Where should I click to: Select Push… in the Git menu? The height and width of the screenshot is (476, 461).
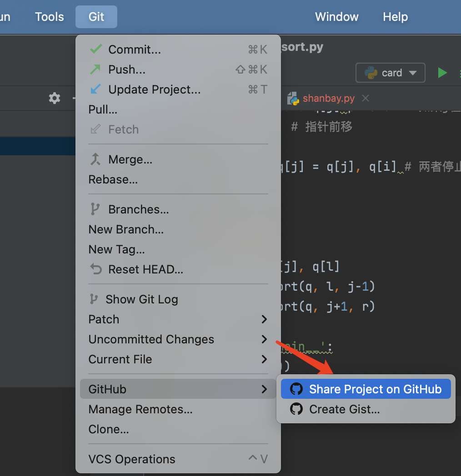126,69
